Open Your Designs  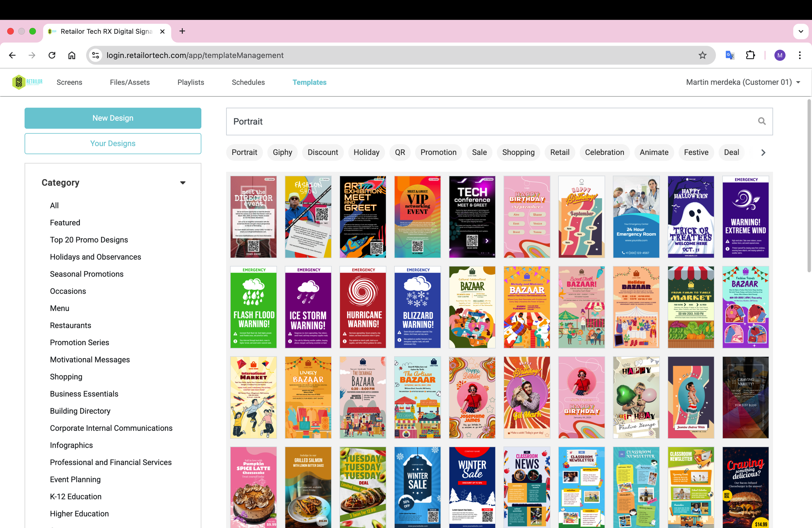click(113, 144)
